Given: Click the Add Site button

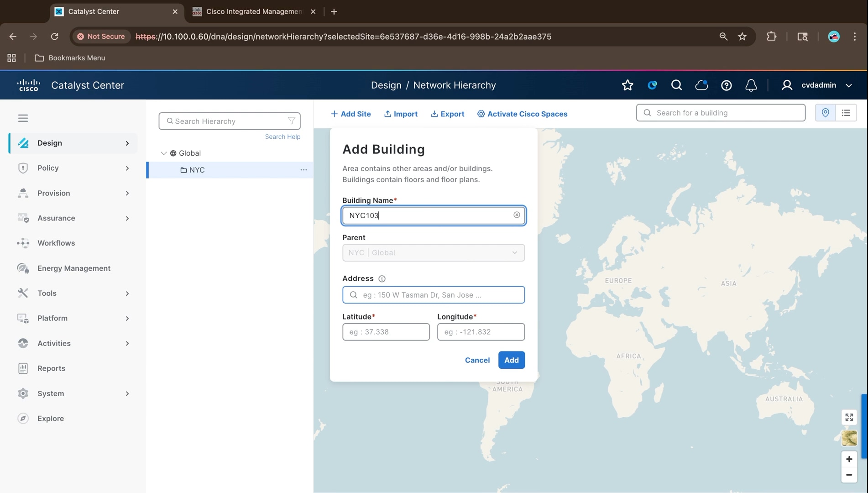Looking at the screenshot, I should [x=350, y=114].
